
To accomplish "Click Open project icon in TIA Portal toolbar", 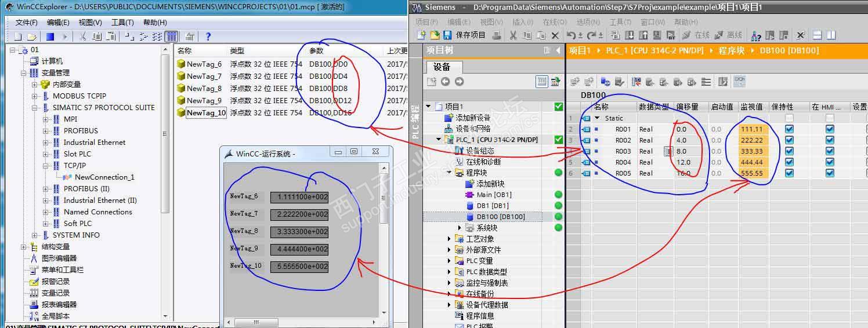I will click(x=436, y=35).
